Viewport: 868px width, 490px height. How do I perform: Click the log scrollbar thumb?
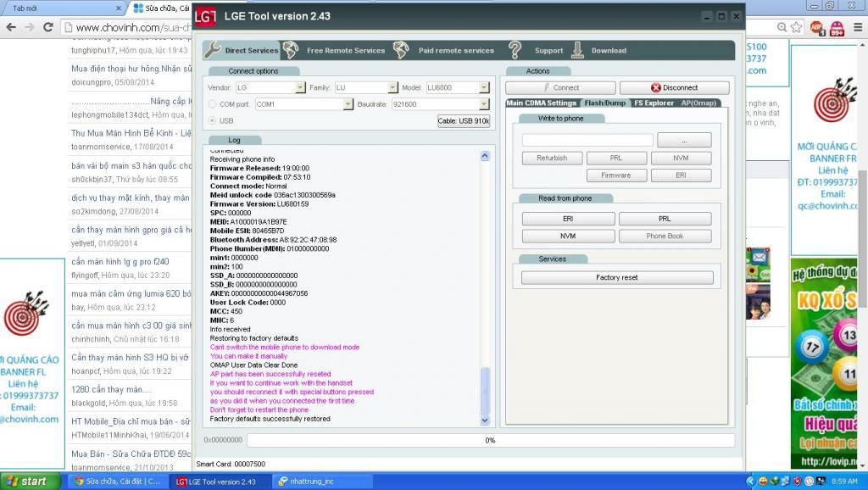(485, 390)
